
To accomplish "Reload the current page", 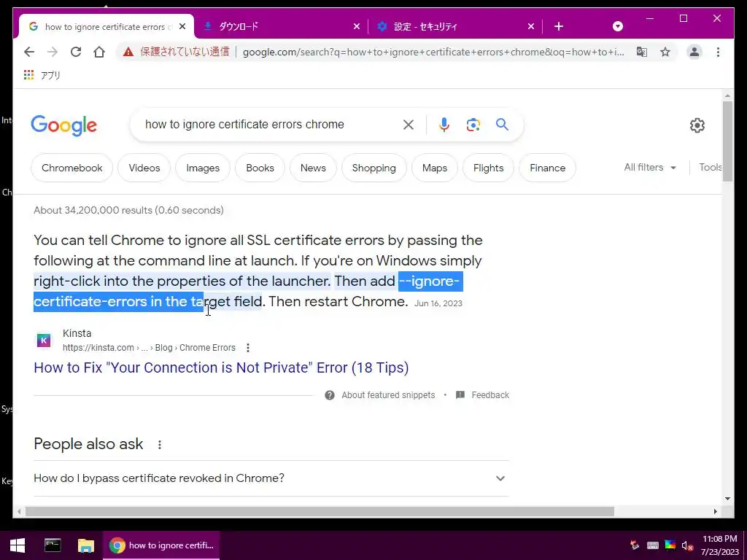I will [76, 52].
